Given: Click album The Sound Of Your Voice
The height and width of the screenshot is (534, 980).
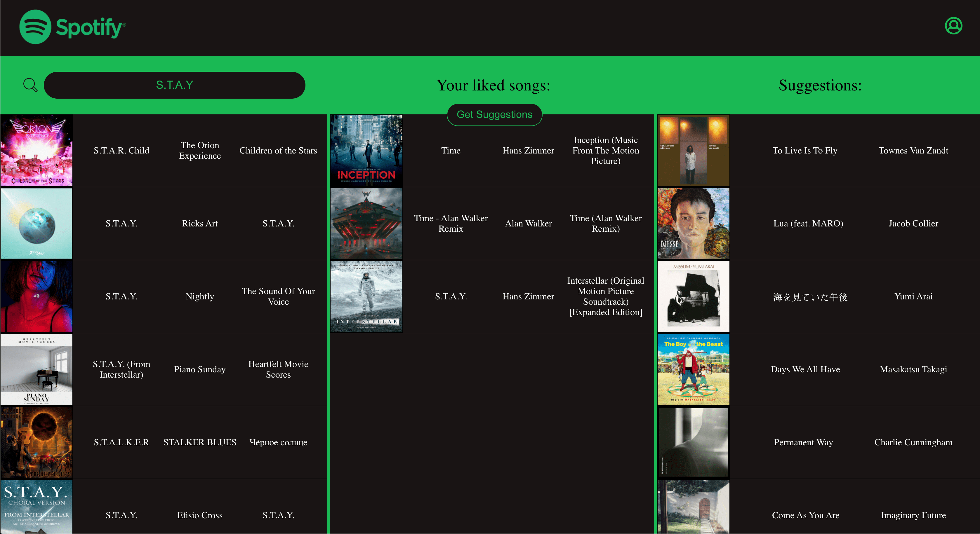Looking at the screenshot, I should (278, 296).
